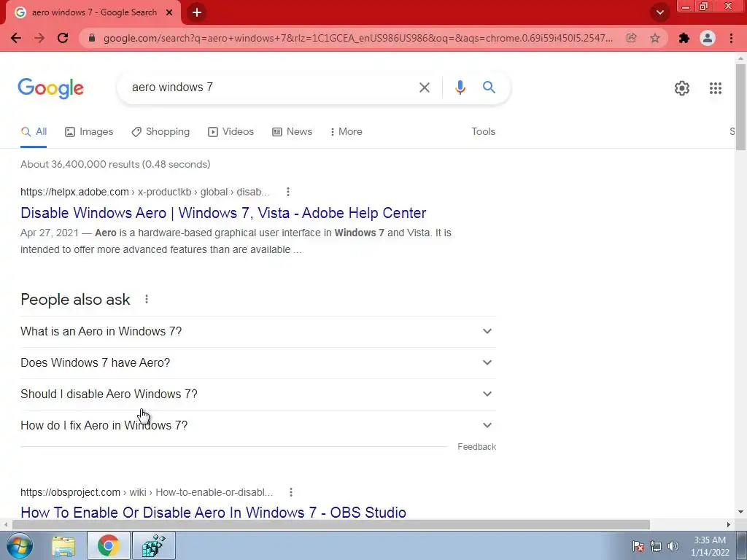Open 'Disable Windows Aero' Adobe Help Center link
747x560 pixels.
pos(223,213)
